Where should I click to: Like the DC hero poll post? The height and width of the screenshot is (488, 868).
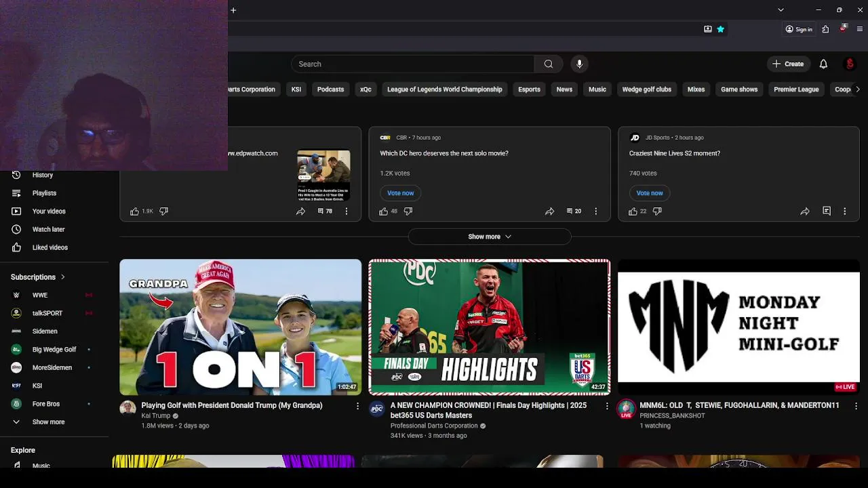384,211
